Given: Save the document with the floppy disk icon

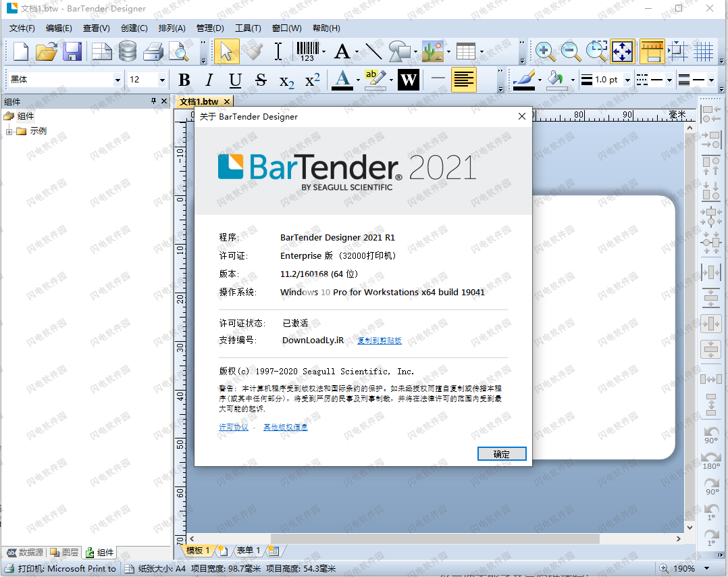Looking at the screenshot, I should click(x=72, y=51).
